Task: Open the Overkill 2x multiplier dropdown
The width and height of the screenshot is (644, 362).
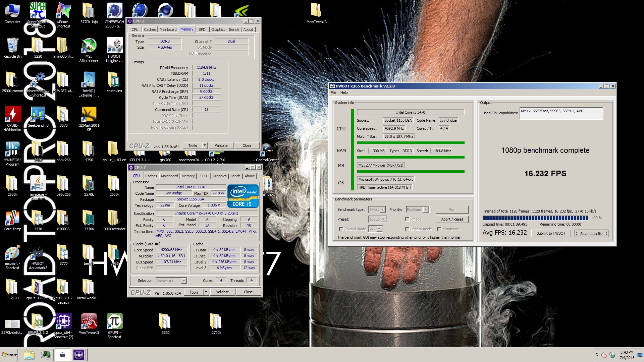Action: 375,229
